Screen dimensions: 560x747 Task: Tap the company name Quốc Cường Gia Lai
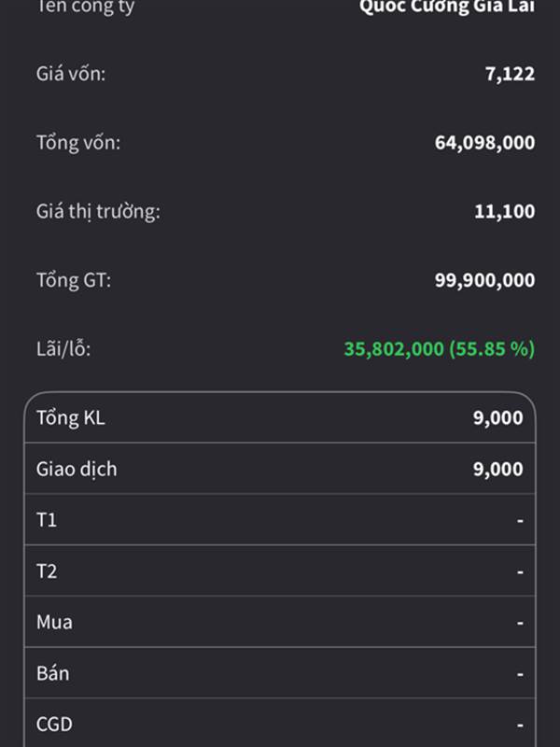447,7
